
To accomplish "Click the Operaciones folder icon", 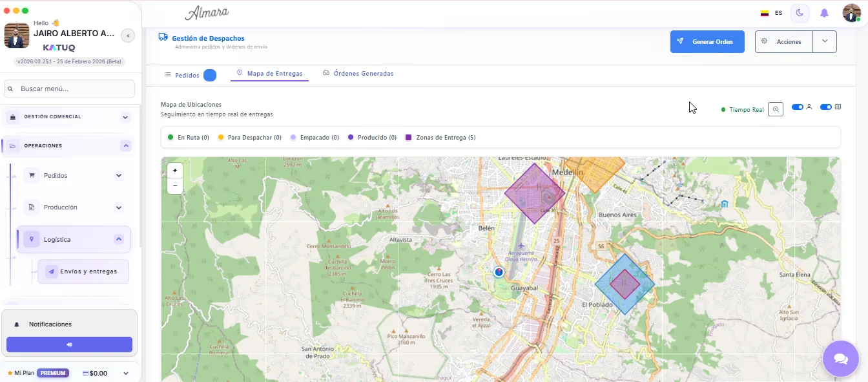I will (x=13, y=146).
